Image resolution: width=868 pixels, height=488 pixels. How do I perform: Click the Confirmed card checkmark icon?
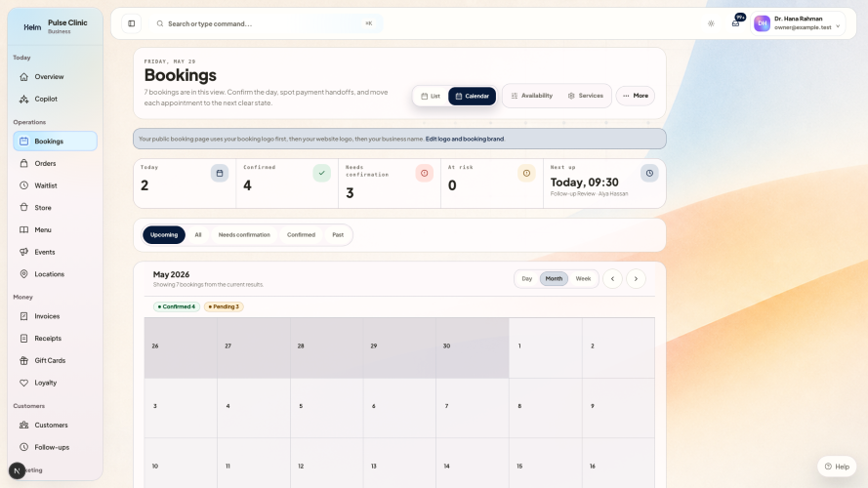pos(321,173)
